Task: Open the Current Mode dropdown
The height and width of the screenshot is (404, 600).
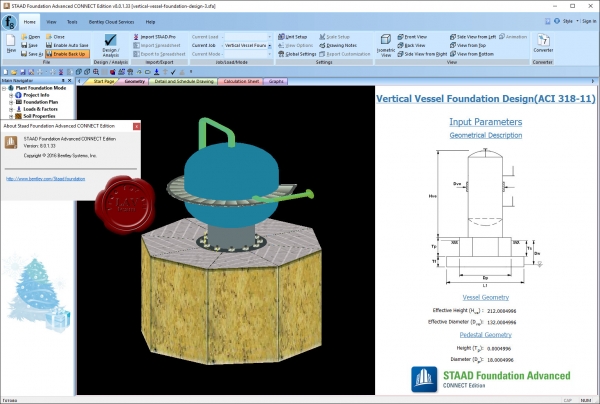Action: pos(269,54)
